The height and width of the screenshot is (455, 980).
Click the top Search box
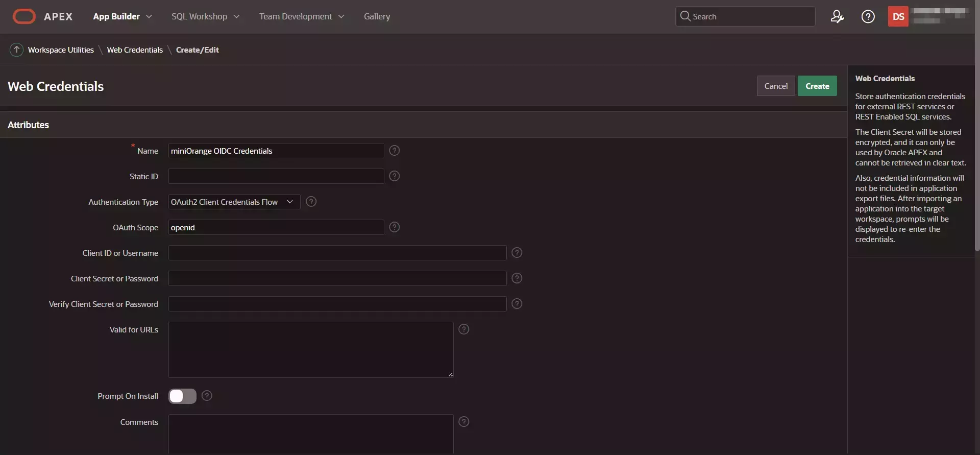pyautogui.click(x=745, y=16)
